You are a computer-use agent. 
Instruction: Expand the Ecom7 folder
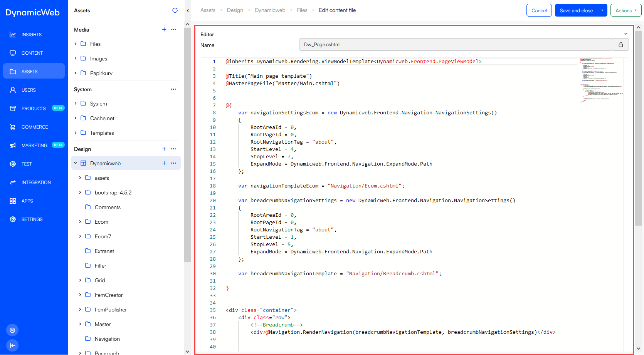point(80,236)
